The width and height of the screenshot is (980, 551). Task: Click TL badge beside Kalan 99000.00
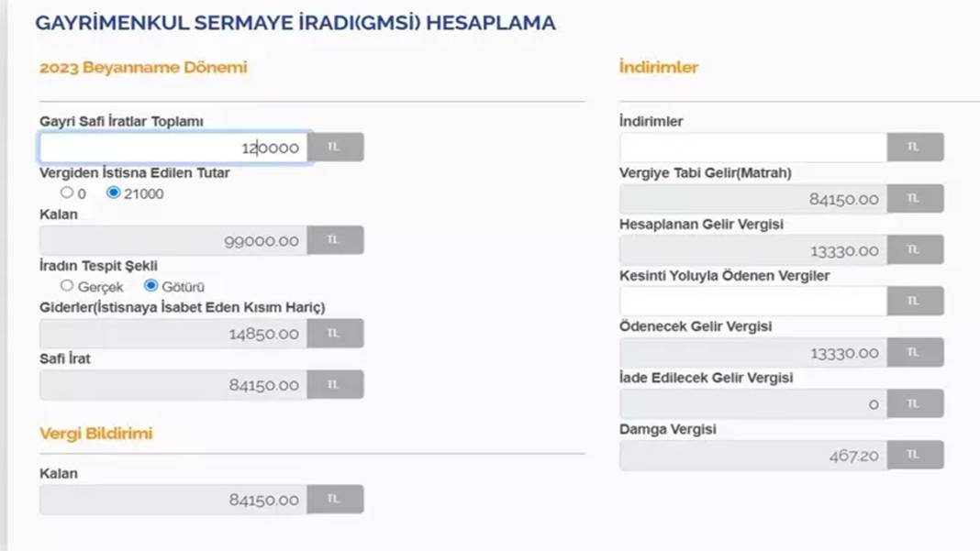coord(335,240)
